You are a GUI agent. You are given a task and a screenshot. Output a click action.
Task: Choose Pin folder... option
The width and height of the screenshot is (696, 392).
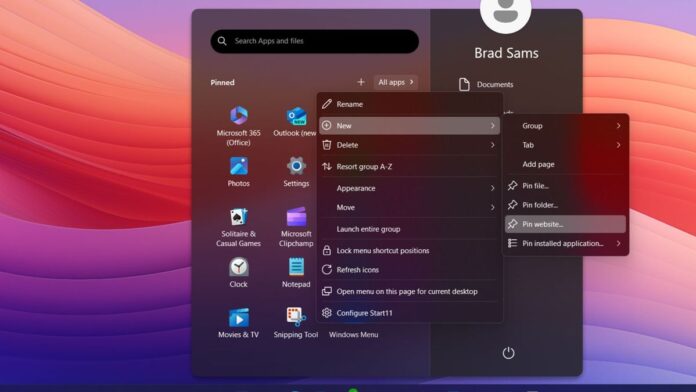[566, 205]
